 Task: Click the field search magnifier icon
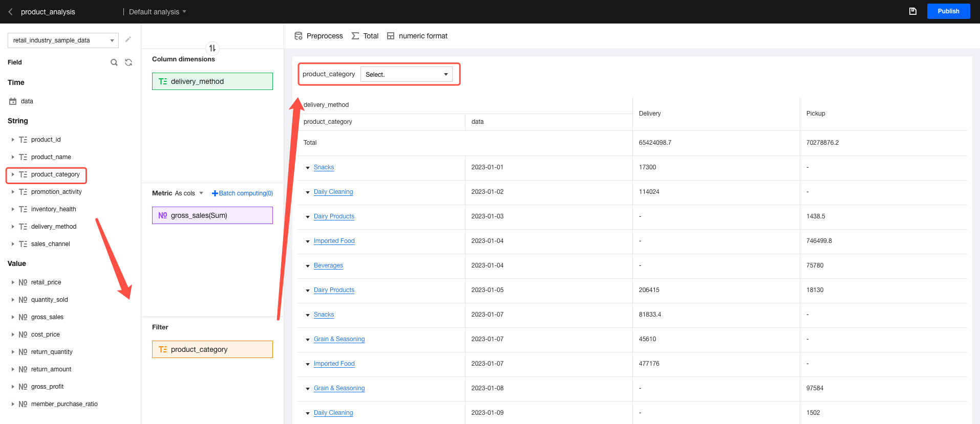114,62
